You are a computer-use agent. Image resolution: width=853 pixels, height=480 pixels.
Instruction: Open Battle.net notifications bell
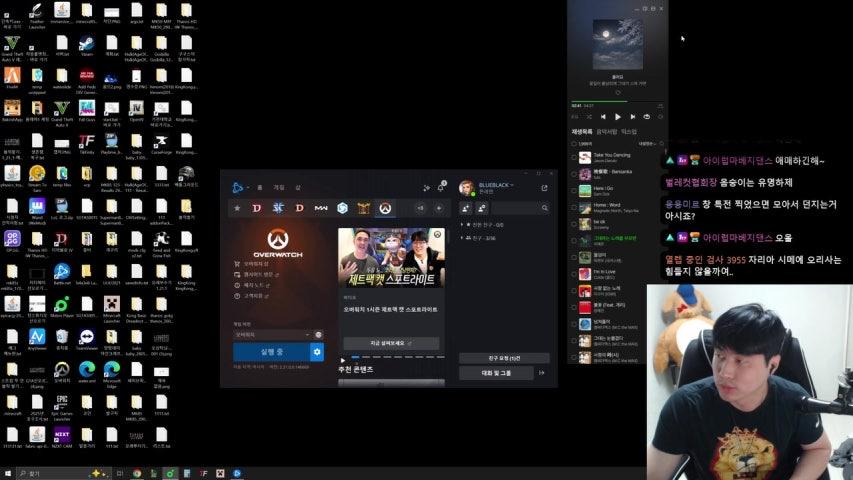pyautogui.click(x=441, y=187)
